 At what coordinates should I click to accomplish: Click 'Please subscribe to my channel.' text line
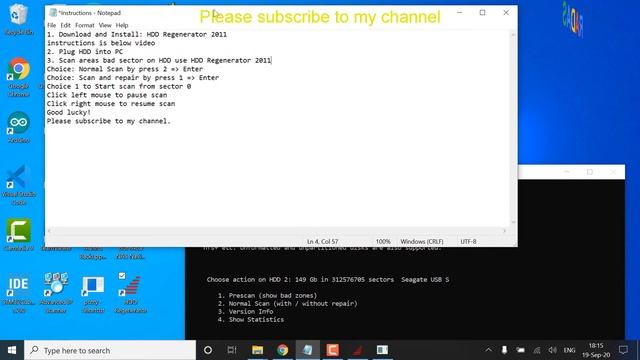coord(109,121)
